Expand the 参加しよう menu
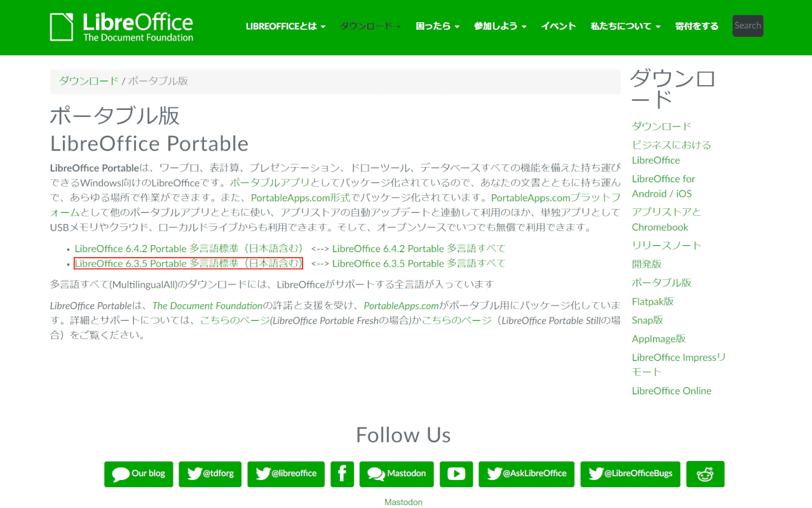This screenshot has width=812, height=508. tap(500, 26)
